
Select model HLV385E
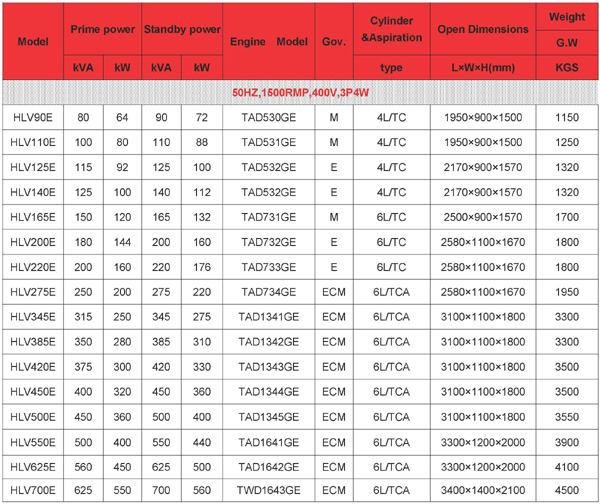click(x=33, y=341)
